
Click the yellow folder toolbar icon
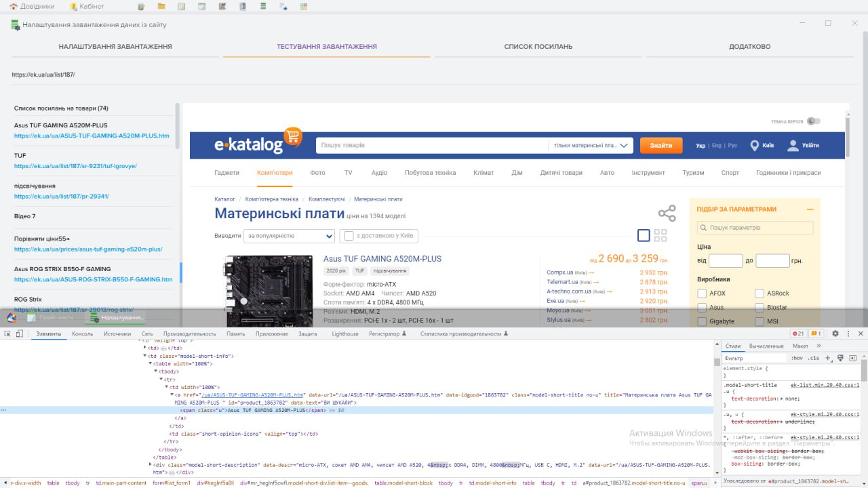(161, 6)
